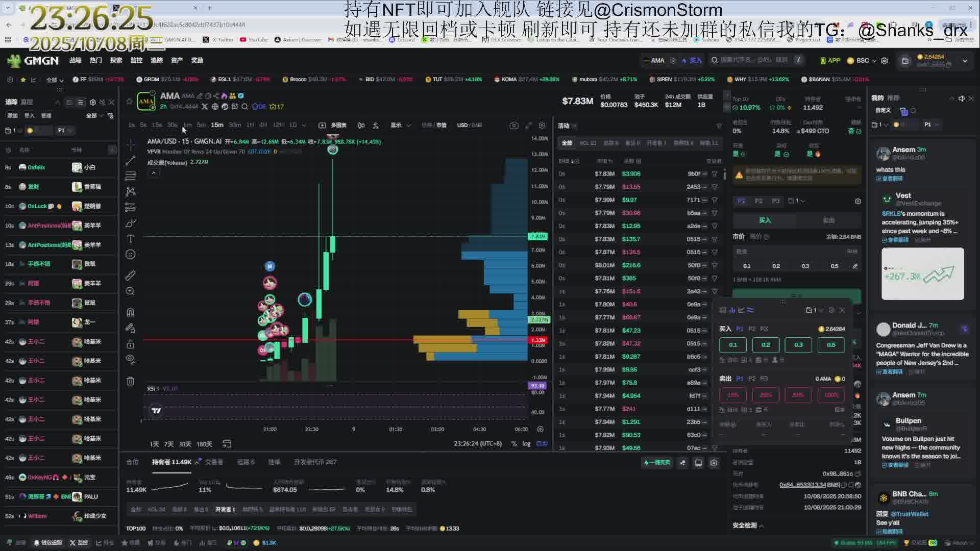
Task: Take chart snapshot with camera icon
Action: click(514, 125)
